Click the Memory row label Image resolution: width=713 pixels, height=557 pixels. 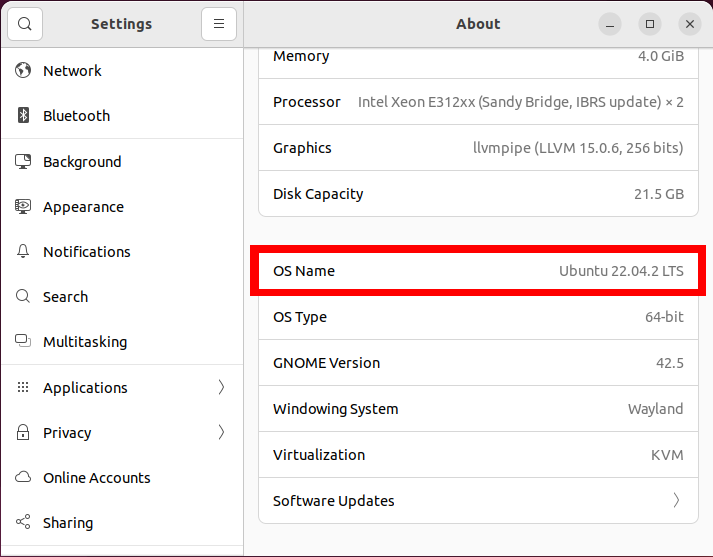[x=301, y=56]
